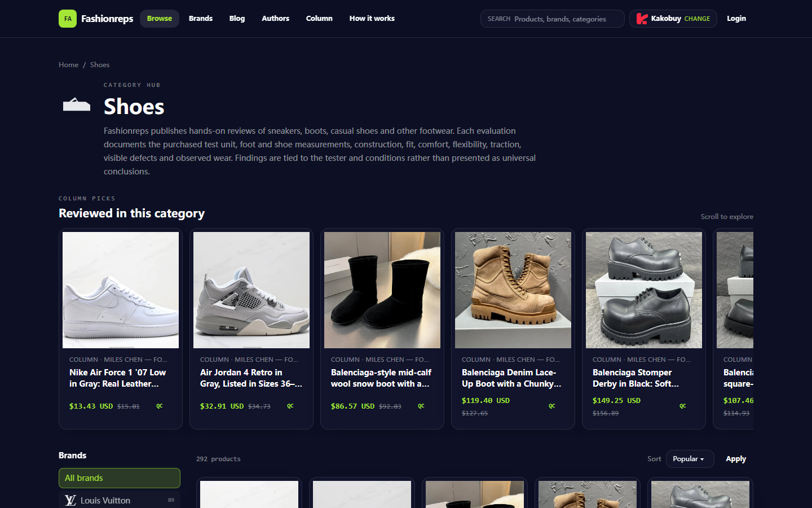Select the All brands filter

click(x=120, y=478)
